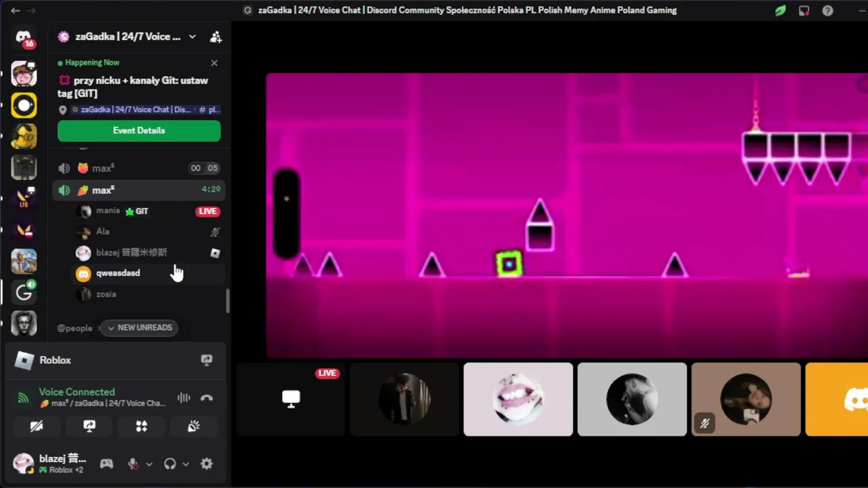Go forward with the navigation arrow

31,11
